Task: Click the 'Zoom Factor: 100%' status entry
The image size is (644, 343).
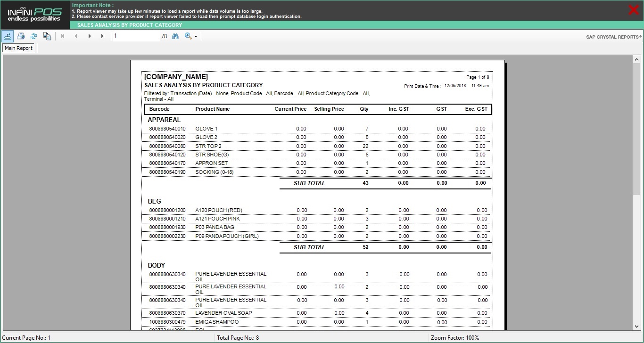Action: click(455, 338)
